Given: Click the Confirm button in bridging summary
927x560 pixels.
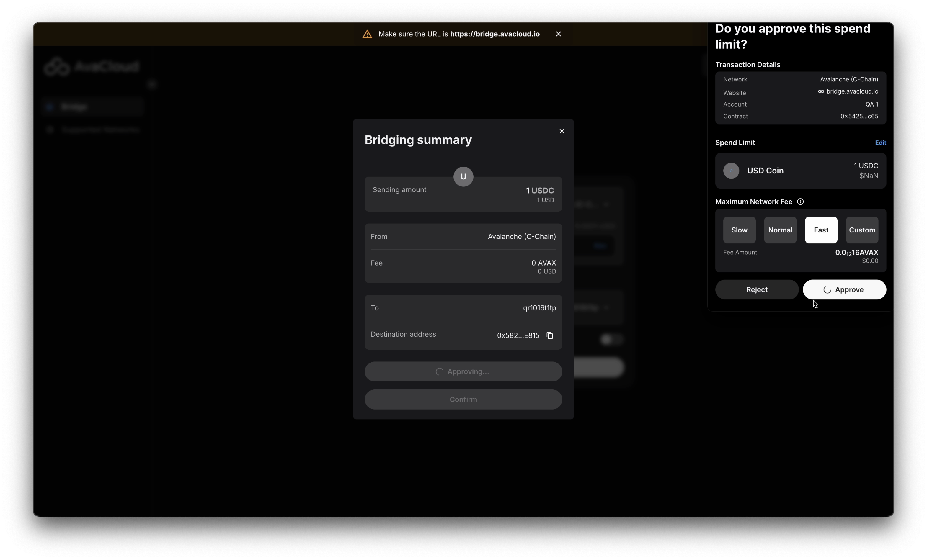Looking at the screenshot, I should pyautogui.click(x=463, y=399).
